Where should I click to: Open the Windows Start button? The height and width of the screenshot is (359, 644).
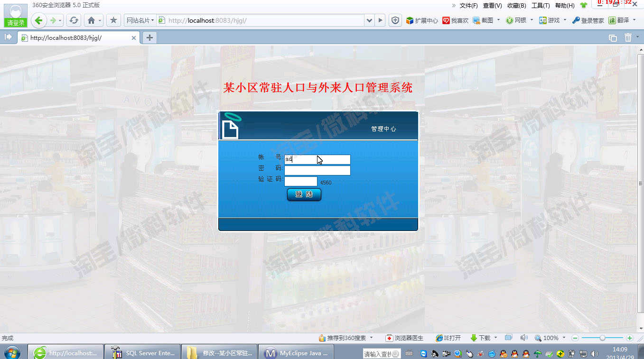12,352
